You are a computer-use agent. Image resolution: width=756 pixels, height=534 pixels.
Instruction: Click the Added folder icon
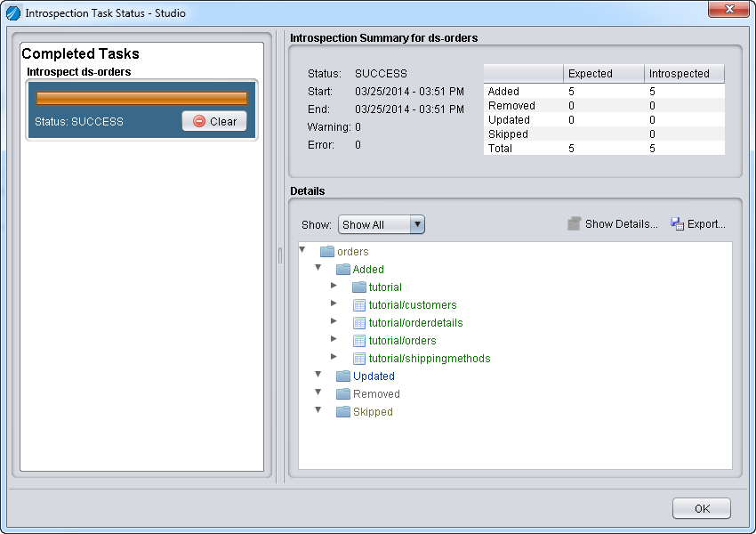coord(343,270)
